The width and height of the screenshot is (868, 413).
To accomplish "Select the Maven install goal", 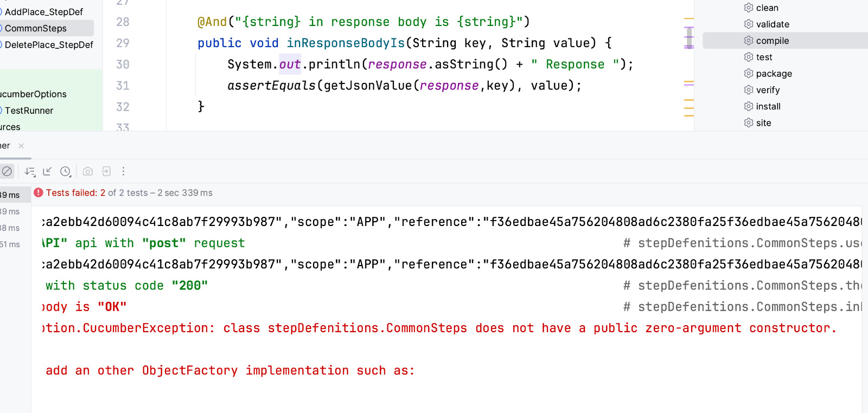I will pos(768,107).
